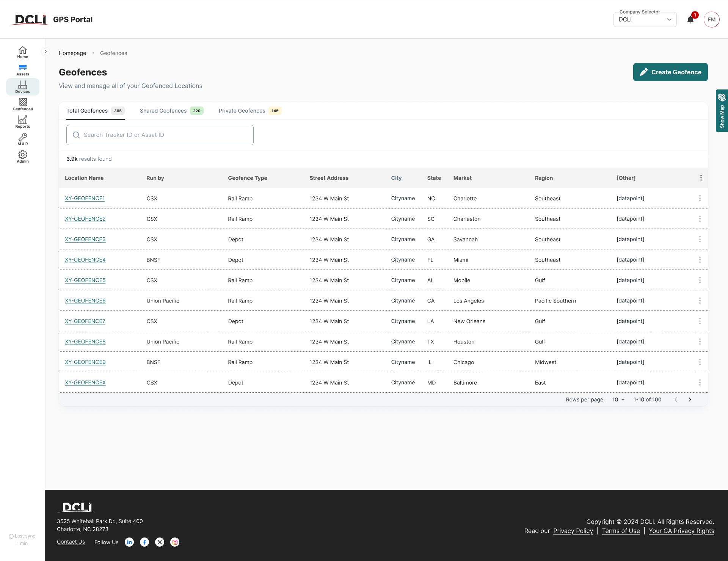Open the Company Selector dropdown

pyautogui.click(x=645, y=20)
